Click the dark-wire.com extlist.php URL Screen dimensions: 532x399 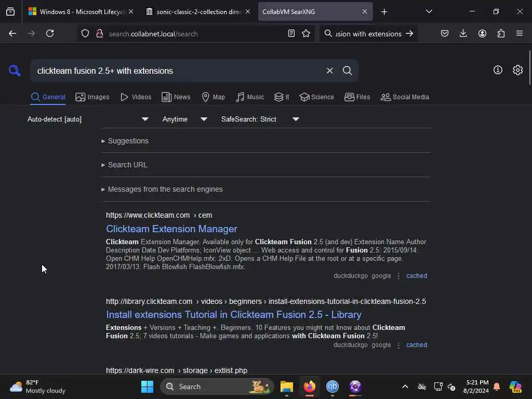[x=177, y=370]
